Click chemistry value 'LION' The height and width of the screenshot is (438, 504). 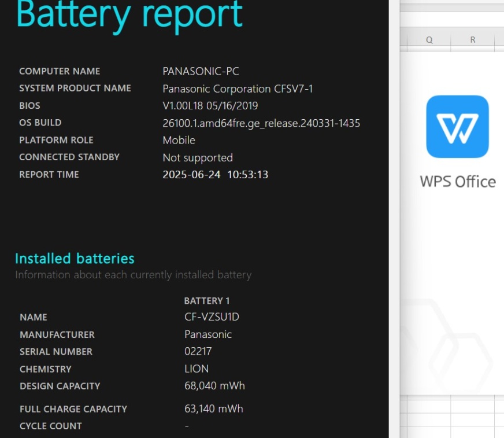coord(197,369)
